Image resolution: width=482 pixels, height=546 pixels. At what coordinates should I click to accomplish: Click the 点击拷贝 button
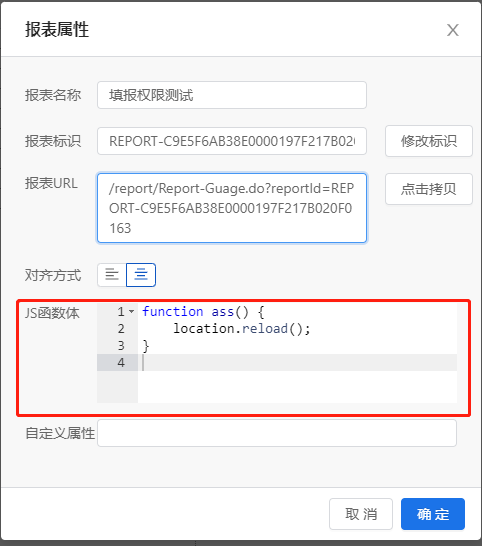point(429,189)
